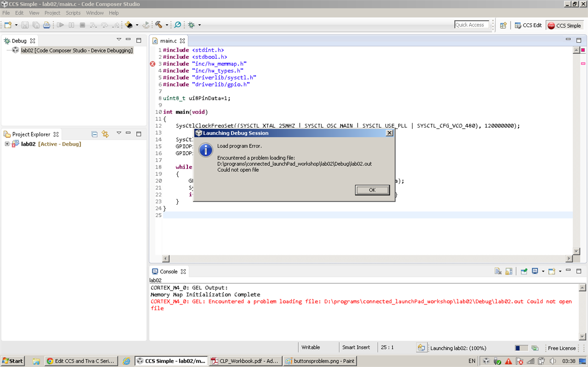The image size is (588, 367).
Task: Open the Debug bug dropdown arrow
Action: tap(199, 25)
